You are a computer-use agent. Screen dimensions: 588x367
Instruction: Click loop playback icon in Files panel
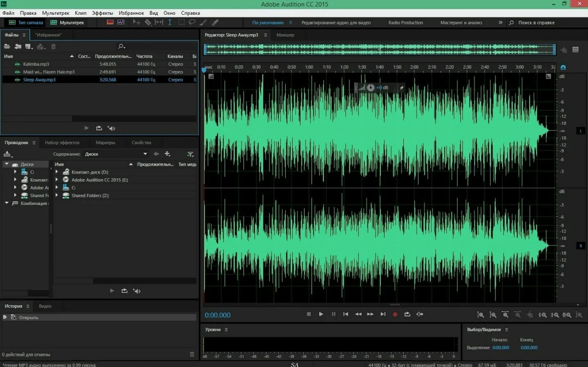tap(99, 128)
